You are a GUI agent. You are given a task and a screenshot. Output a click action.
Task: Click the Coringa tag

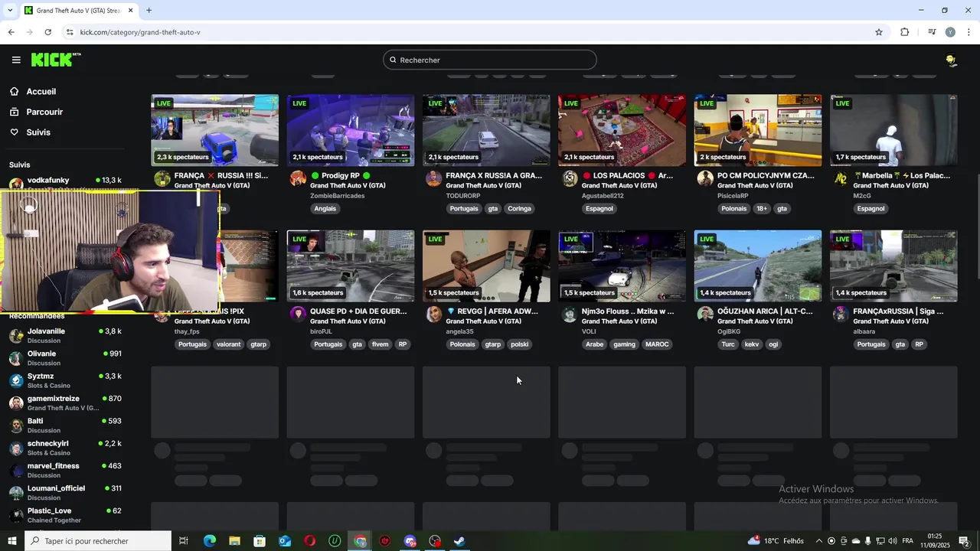(x=519, y=208)
